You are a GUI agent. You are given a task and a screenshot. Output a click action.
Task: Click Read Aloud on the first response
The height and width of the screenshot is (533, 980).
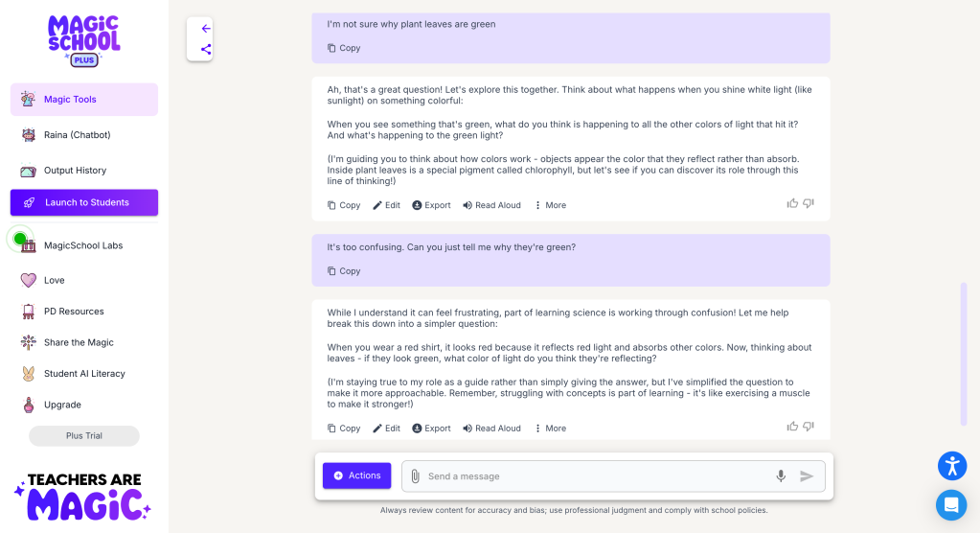(491, 205)
